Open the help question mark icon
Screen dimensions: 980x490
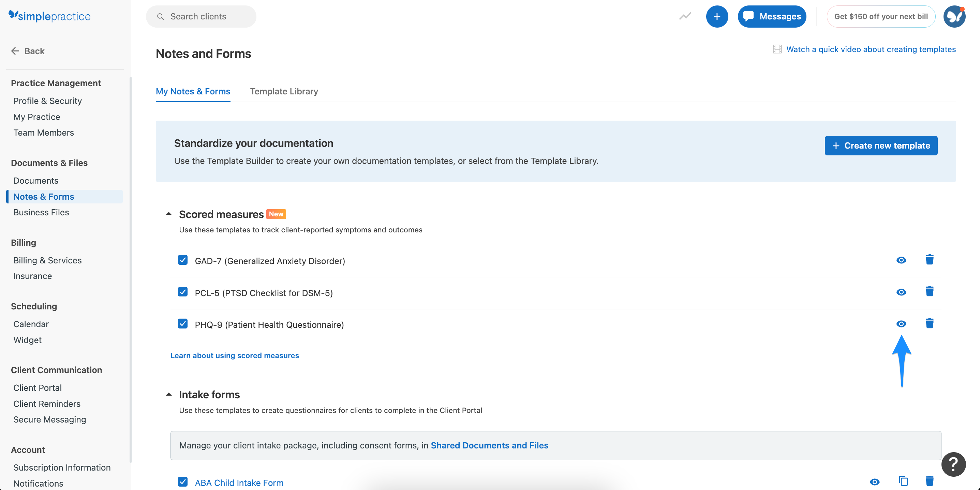[953, 464]
